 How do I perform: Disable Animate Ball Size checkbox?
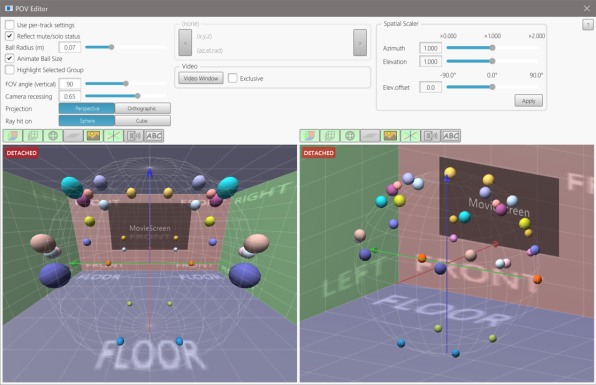click(x=10, y=59)
